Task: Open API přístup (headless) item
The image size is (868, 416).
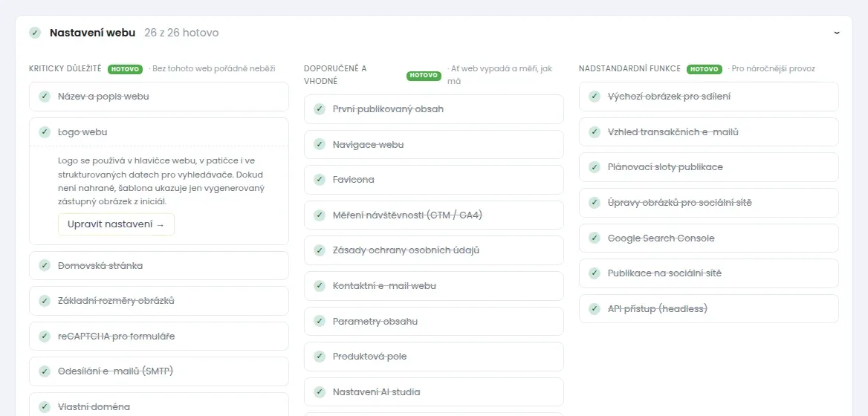Action: tap(708, 309)
